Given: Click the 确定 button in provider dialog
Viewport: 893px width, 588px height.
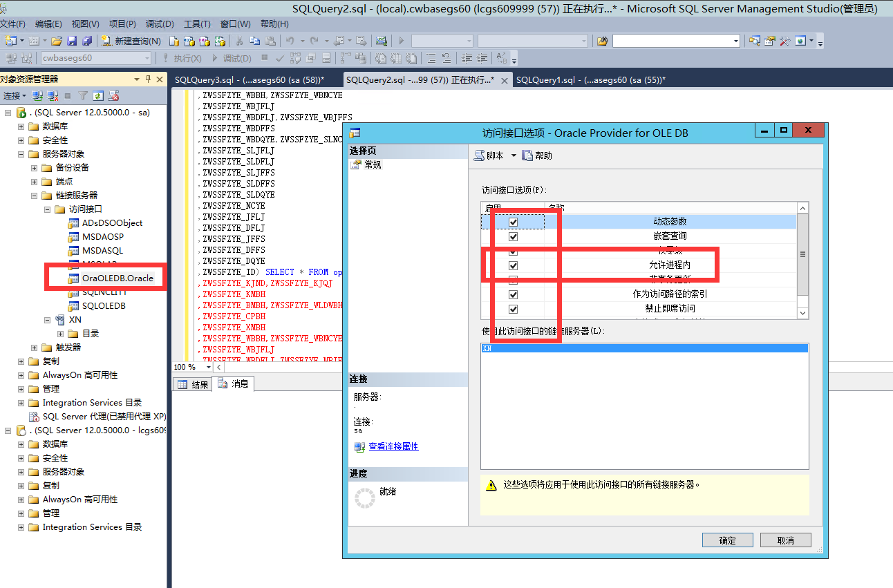Looking at the screenshot, I should 727,540.
